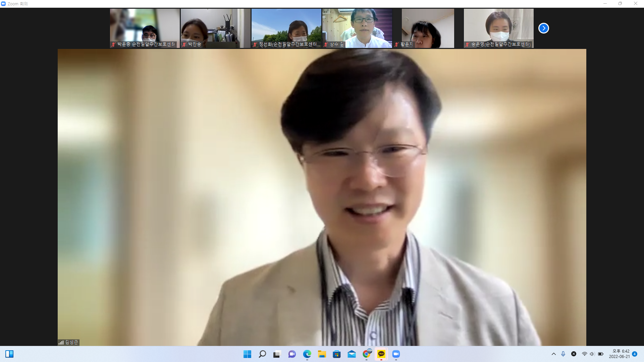The height and width of the screenshot is (362, 644).
Task: Open battery status in tray
Action: click(x=600, y=354)
